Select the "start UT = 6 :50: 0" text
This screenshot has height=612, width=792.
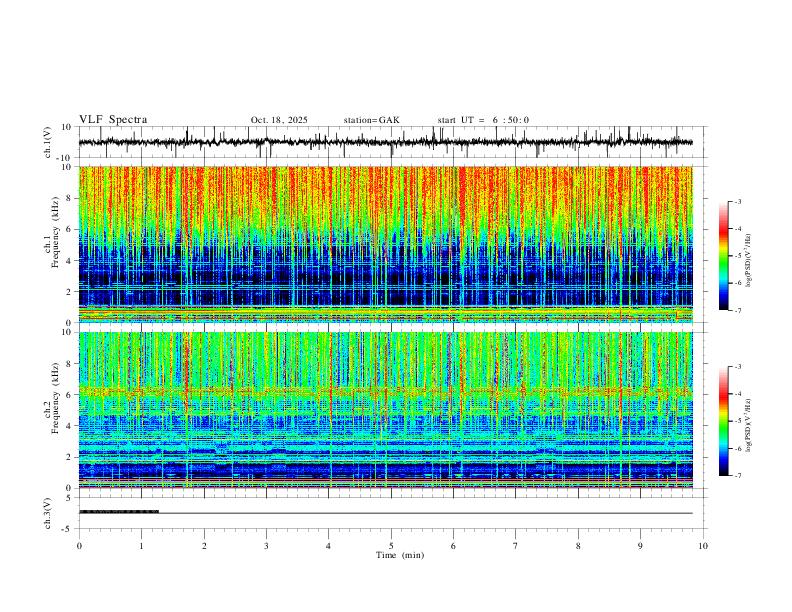pos(483,120)
